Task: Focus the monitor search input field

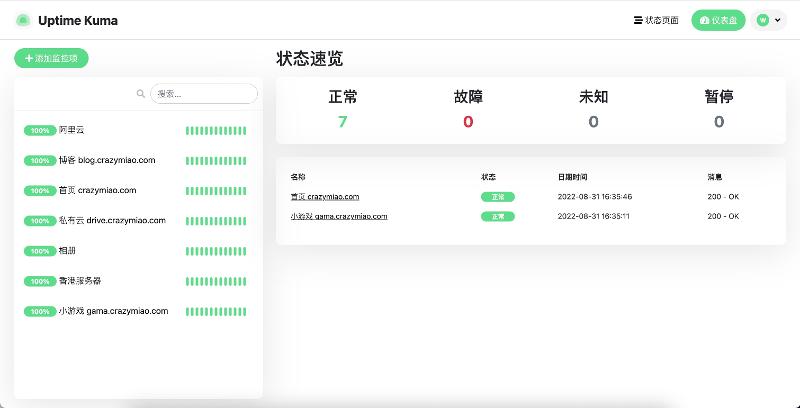Action: [204, 94]
